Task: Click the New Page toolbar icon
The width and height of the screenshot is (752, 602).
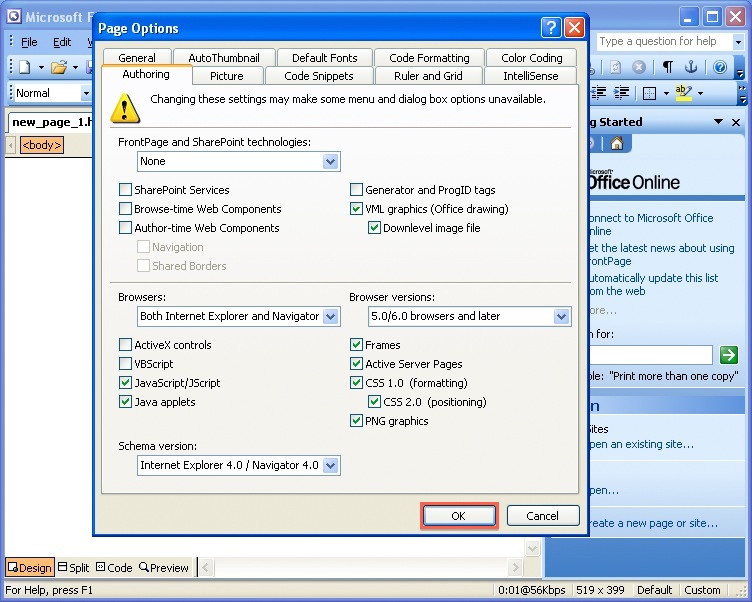Action: click(x=24, y=67)
